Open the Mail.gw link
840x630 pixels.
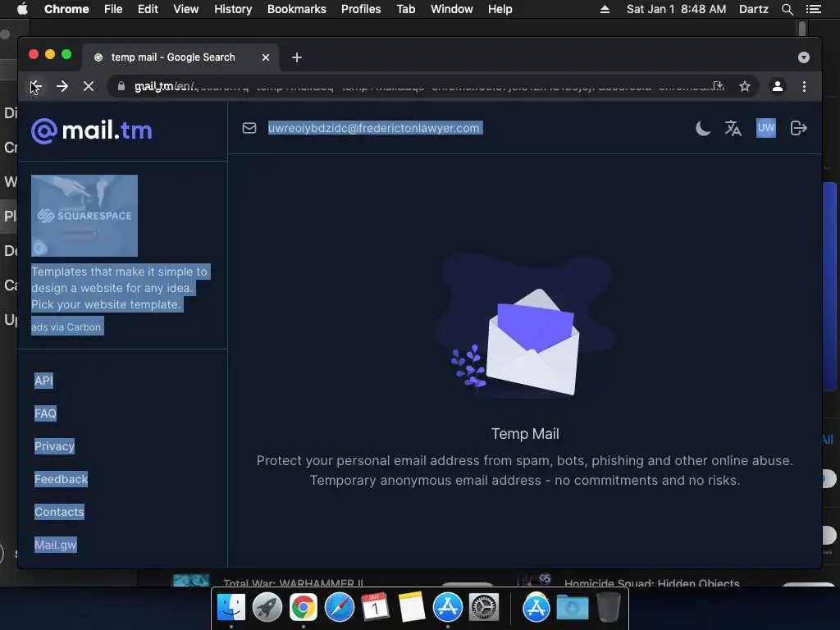pyautogui.click(x=55, y=545)
